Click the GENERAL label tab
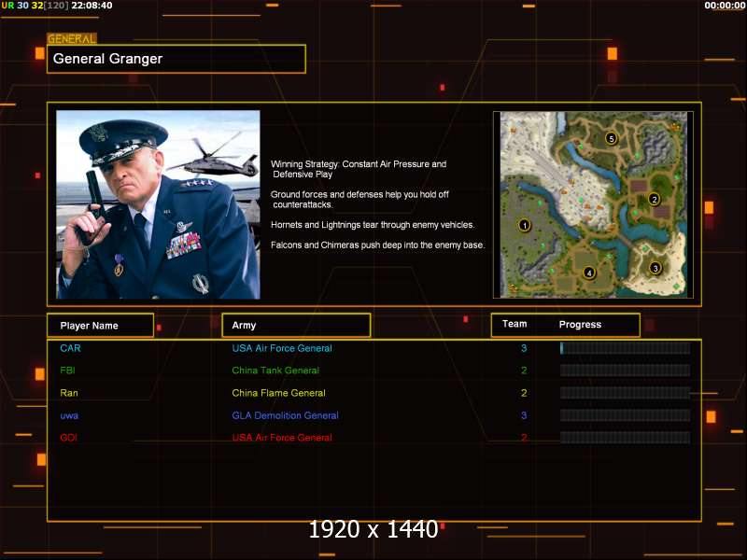747x560 pixels. pyautogui.click(x=72, y=39)
